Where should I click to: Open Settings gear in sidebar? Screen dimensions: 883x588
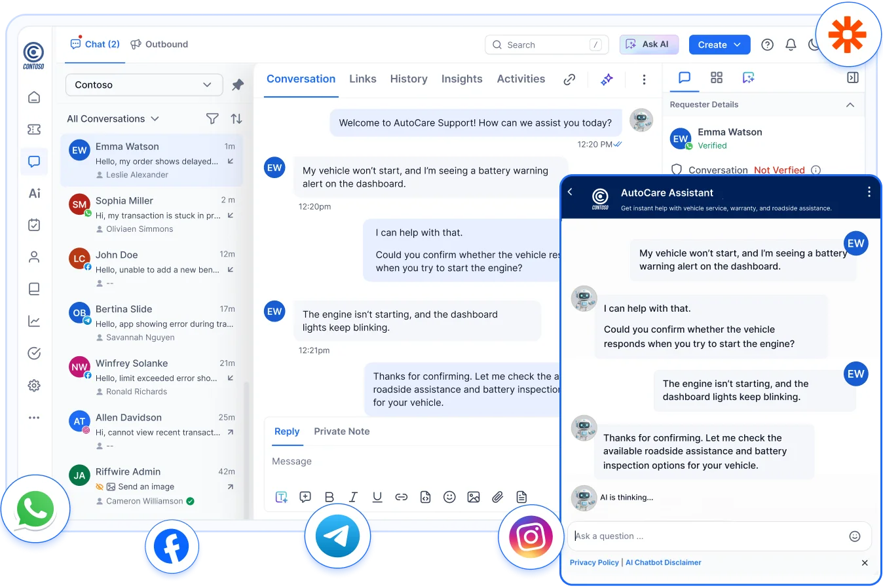pos(34,386)
